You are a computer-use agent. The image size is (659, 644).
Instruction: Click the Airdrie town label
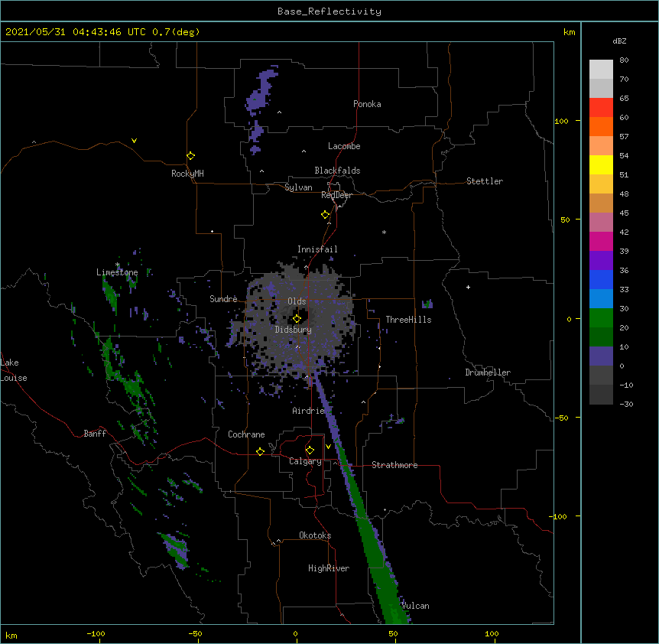click(x=308, y=411)
